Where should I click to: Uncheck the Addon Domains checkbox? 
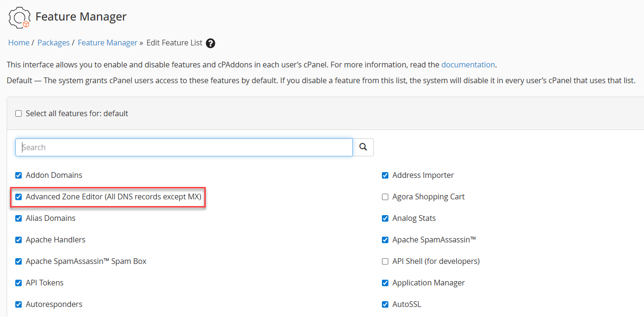tap(19, 175)
